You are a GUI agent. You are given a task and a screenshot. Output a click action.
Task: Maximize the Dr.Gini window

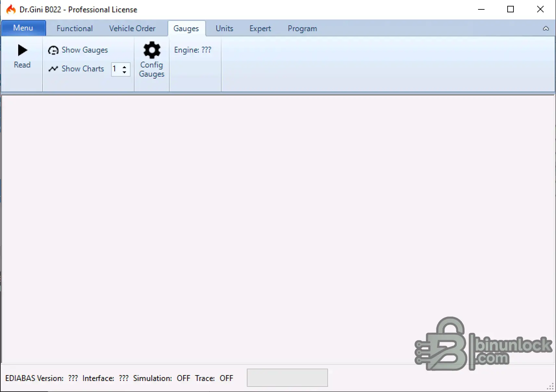511,9
